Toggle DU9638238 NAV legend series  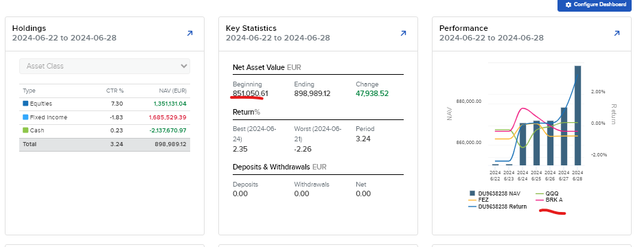coord(494,193)
